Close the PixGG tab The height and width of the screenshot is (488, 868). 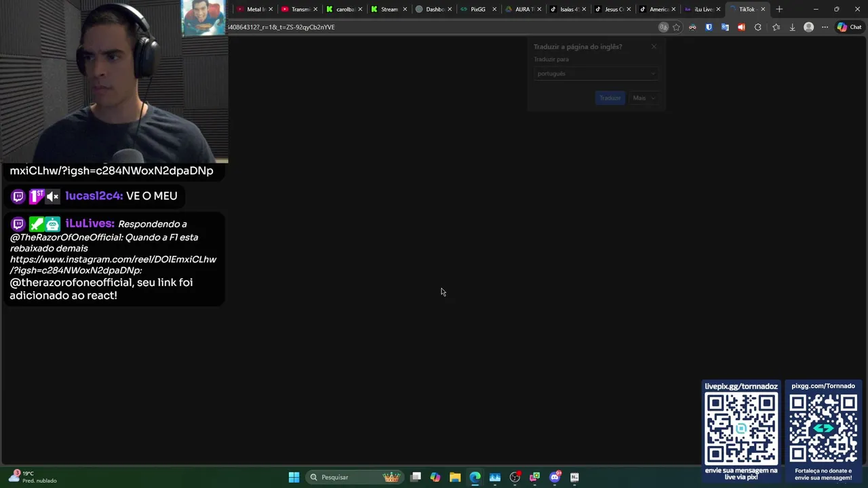494,9
